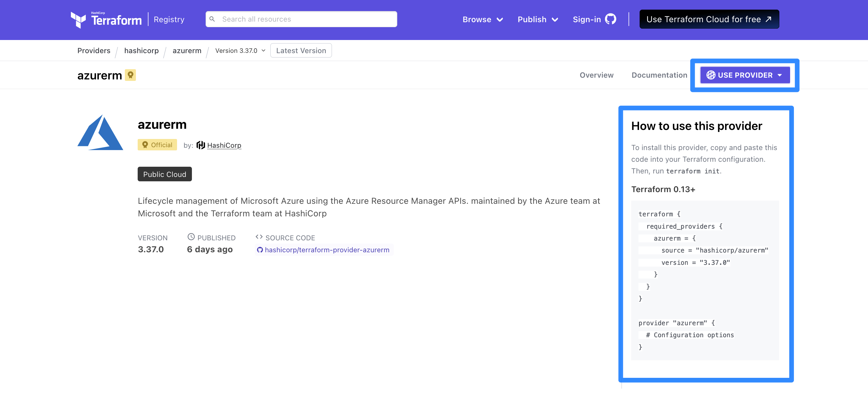Switch to the Overview tab
This screenshot has width=868, height=393.
597,75
